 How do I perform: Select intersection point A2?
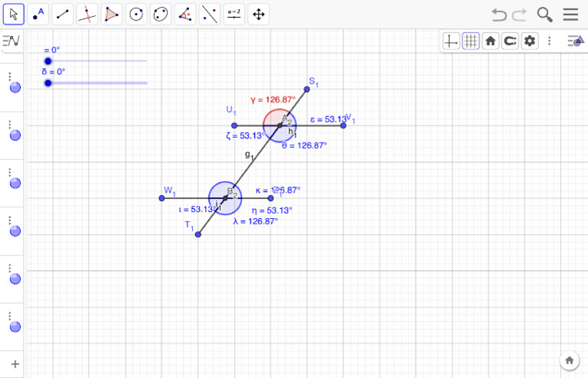(x=279, y=125)
